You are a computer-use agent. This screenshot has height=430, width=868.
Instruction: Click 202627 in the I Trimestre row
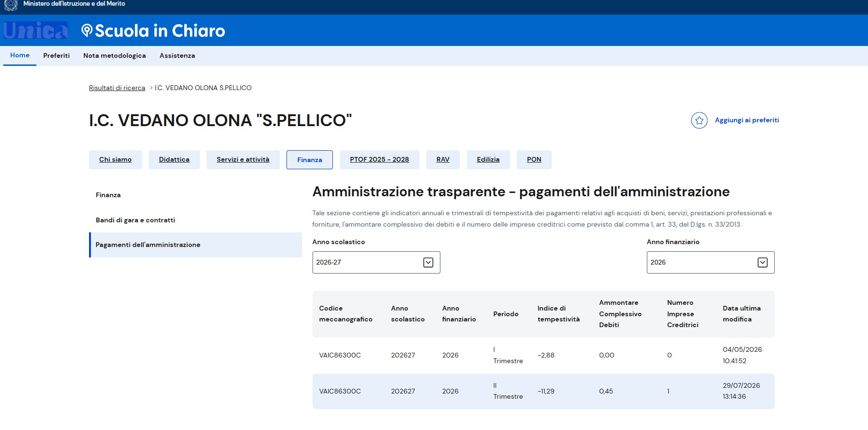[x=403, y=356]
